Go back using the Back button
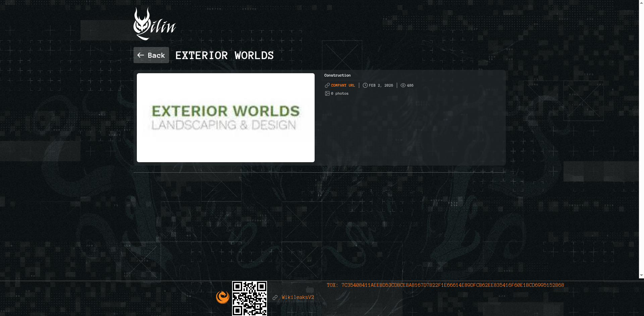The image size is (644, 316). tap(151, 55)
